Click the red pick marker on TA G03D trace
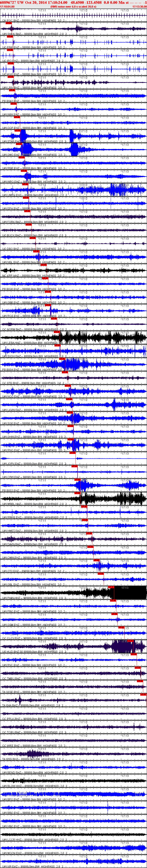This screenshot has width=147, height=868. [x=143, y=694]
